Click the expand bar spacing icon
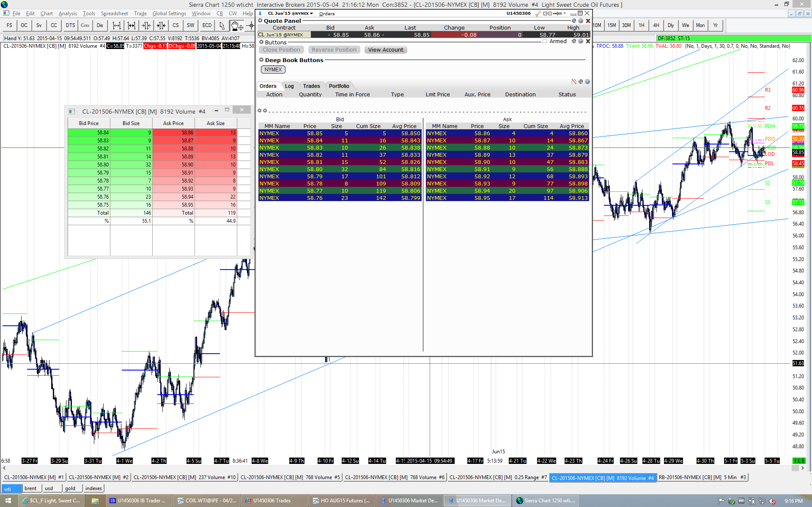The width and height of the screenshot is (812, 507). (117, 26)
